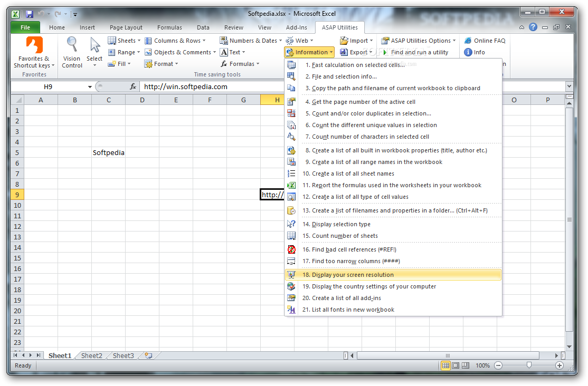This screenshot has height=386, width=588.
Task: Click the Excel Help question mark icon
Action: (x=533, y=27)
